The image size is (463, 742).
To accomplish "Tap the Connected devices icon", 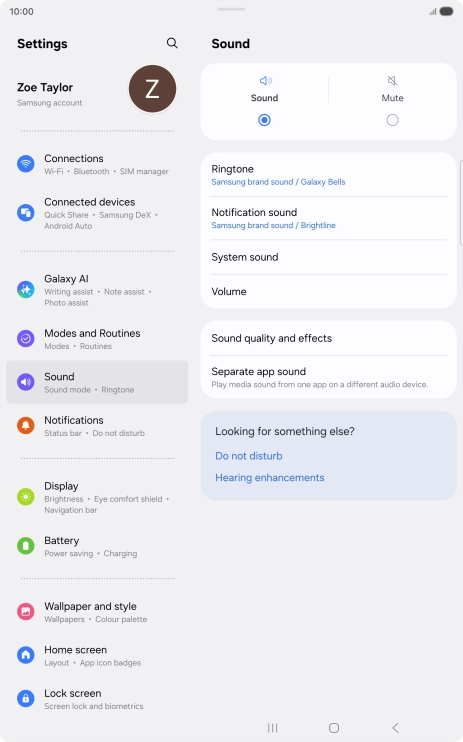I will point(26,213).
